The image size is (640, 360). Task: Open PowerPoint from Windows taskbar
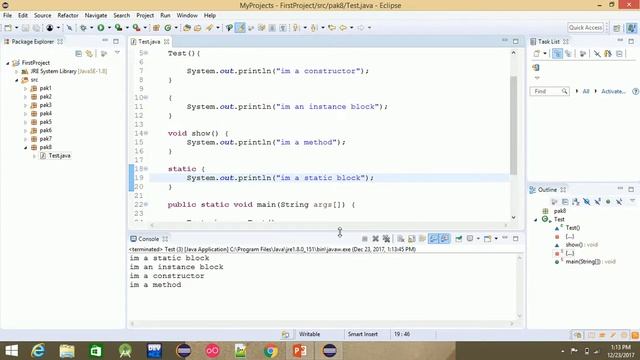point(300,351)
